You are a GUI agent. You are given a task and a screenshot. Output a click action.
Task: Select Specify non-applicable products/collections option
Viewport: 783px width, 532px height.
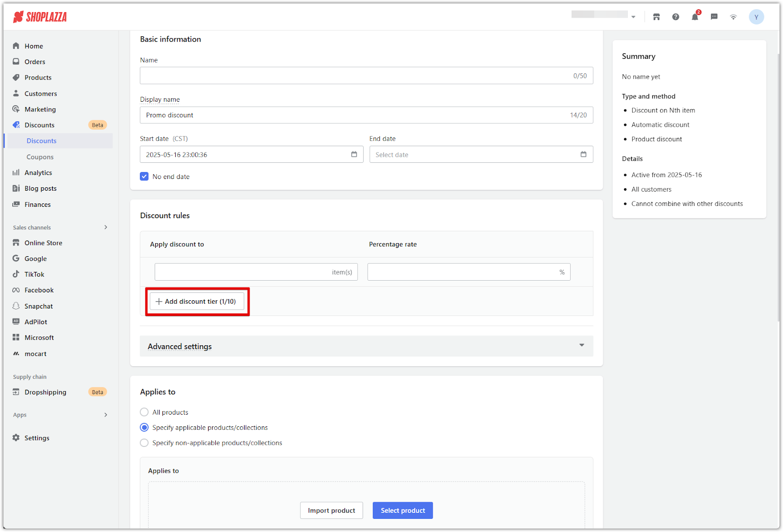(144, 443)
